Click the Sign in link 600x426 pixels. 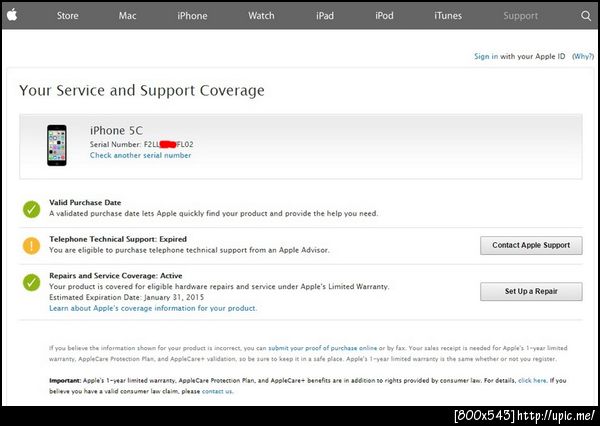point(486,56)
